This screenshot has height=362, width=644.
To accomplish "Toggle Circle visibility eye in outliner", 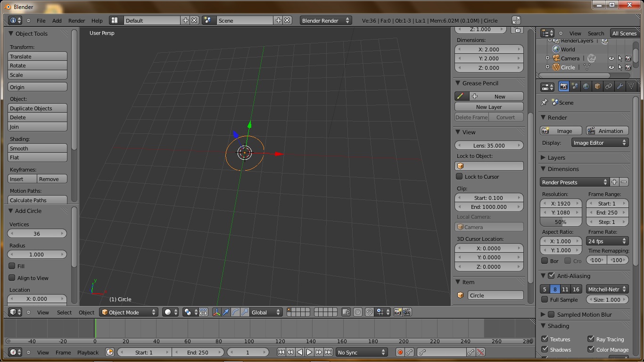I will [x=611, y=67].
